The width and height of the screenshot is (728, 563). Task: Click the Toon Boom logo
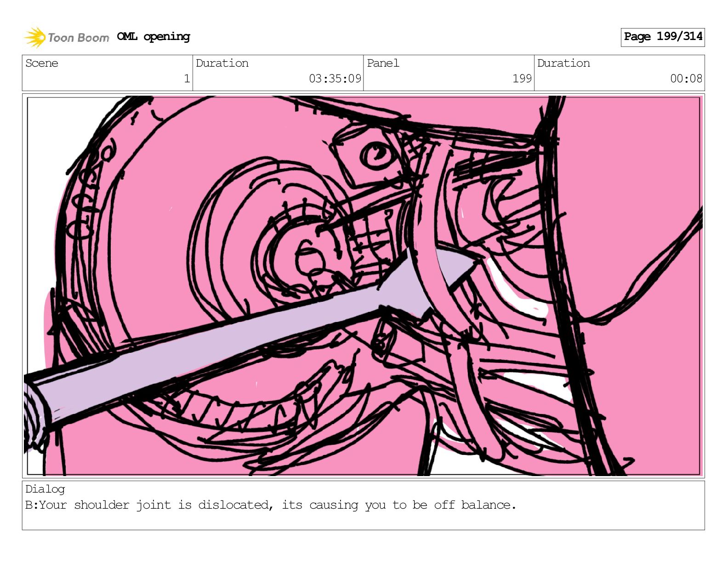67,37
